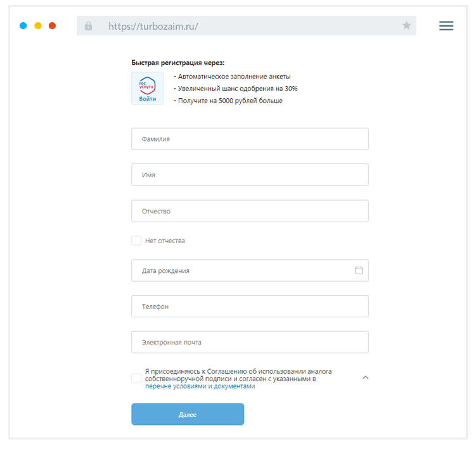
Task: Click the turbozaim.ru address bar
Action: pyautogui.click(x=247, y=26)
